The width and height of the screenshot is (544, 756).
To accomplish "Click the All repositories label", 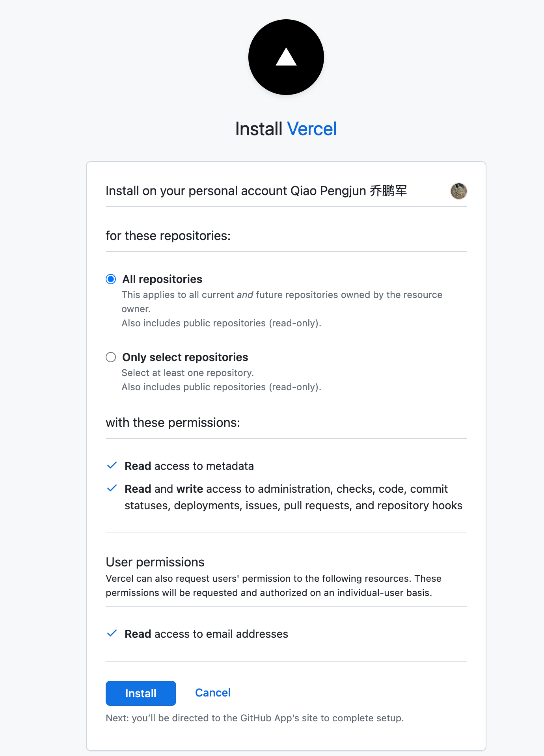I will [162, 279].
